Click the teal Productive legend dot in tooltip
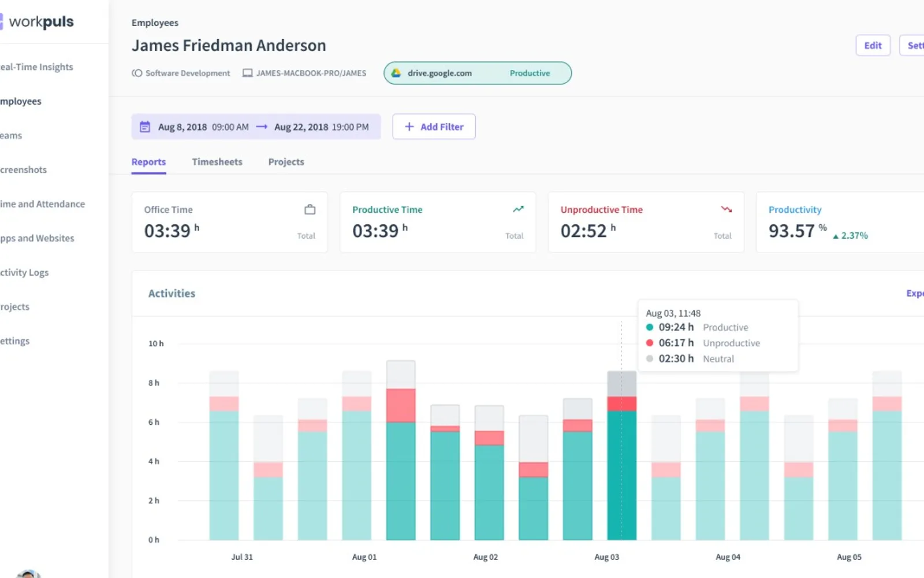 [x=650, y=327]
